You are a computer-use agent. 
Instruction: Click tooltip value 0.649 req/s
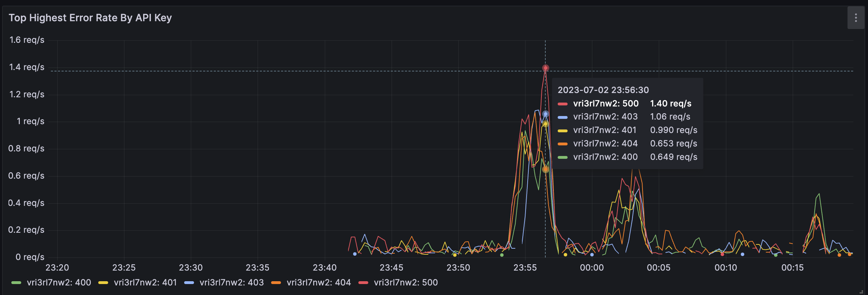(674, 157)
